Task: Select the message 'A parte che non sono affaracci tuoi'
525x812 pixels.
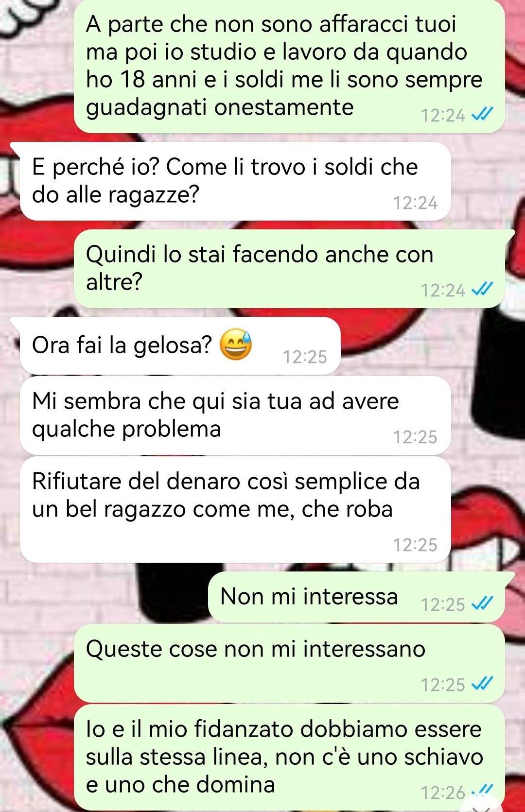Action: pos(289,67)
